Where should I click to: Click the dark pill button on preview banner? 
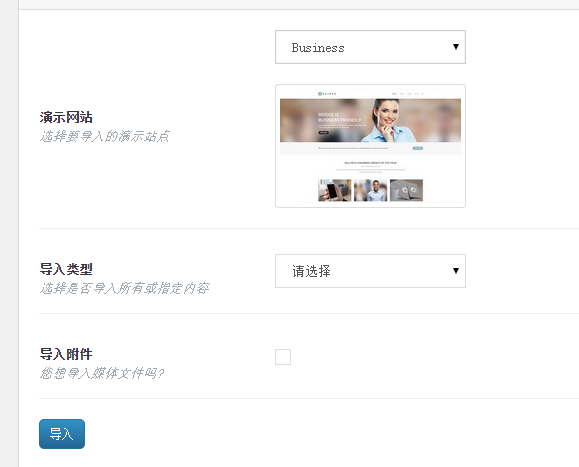(x=323, y=132)
